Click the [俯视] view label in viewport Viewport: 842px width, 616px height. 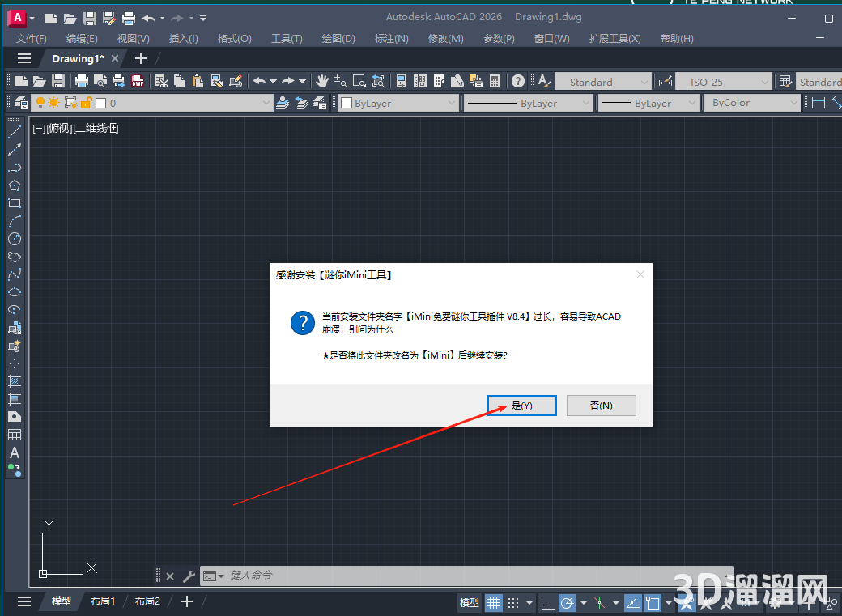coord(60,129)
